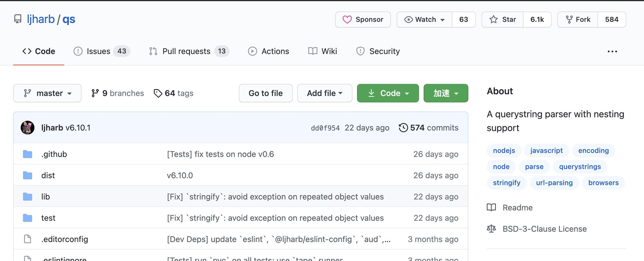Click the fork icon
This screenshot has width=644, height=261.
(569, 19)
